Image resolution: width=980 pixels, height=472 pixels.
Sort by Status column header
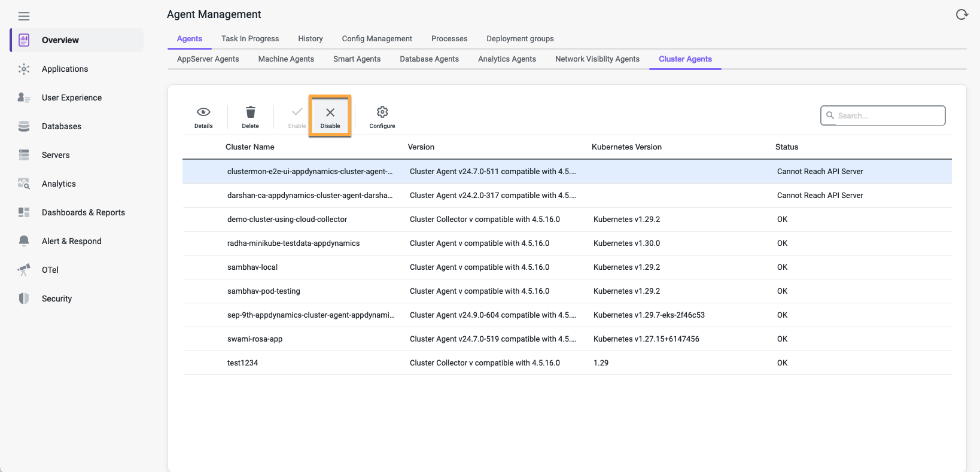click(787, 147)
